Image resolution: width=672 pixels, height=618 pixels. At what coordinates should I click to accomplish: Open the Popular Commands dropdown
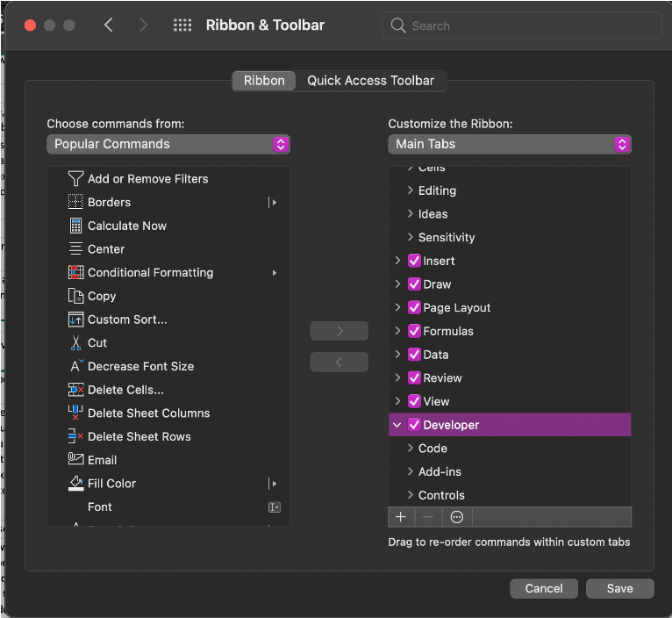coord(168,144)
